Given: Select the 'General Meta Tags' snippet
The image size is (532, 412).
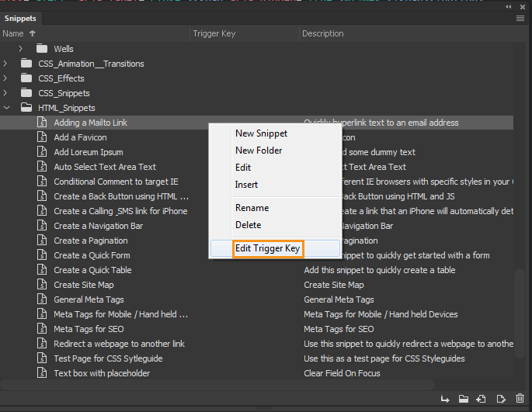Looking at the screenshot, I should [89, 299].
